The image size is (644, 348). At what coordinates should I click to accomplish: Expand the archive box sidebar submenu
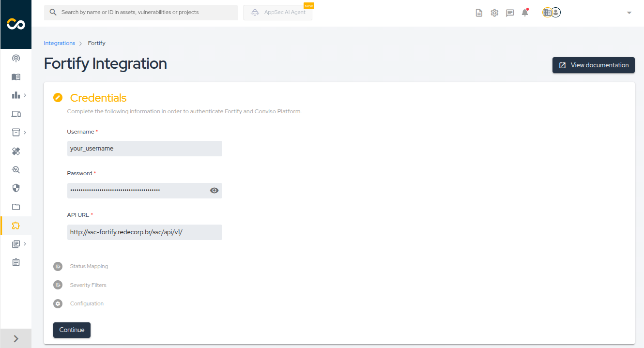(18, 132)
